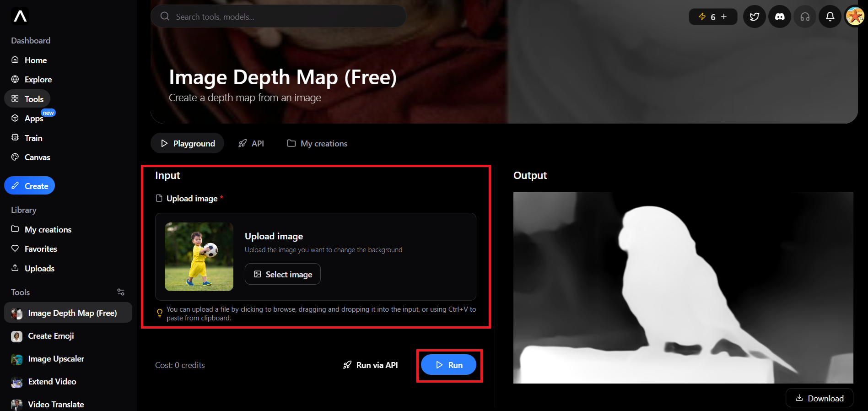868x411 pixels.
Task: Click the uploaded child photo thumbnail
Action: pos(199,257)
